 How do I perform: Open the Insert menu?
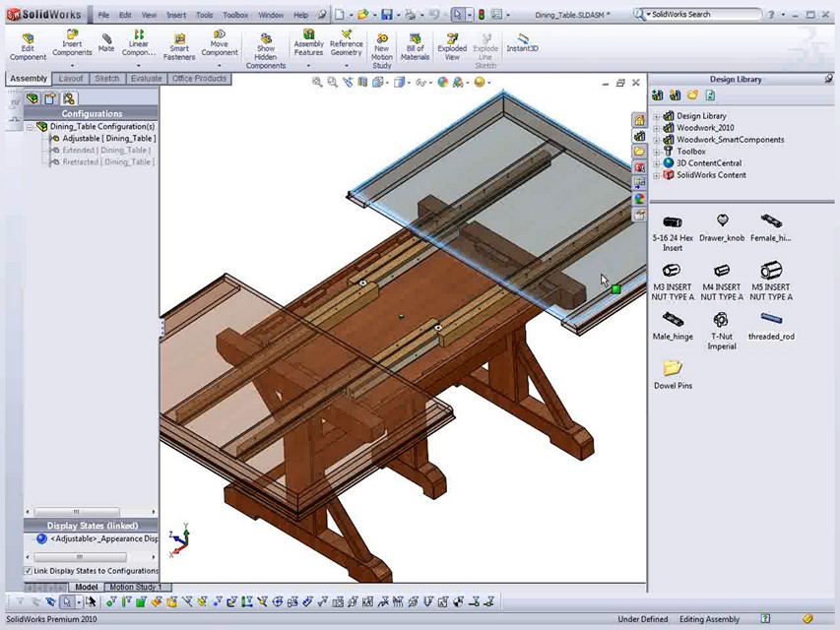(x=175, y=15)
